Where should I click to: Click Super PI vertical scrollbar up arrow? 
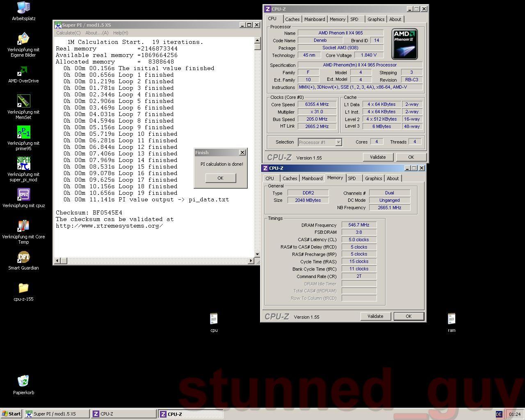tap(257, 41)
